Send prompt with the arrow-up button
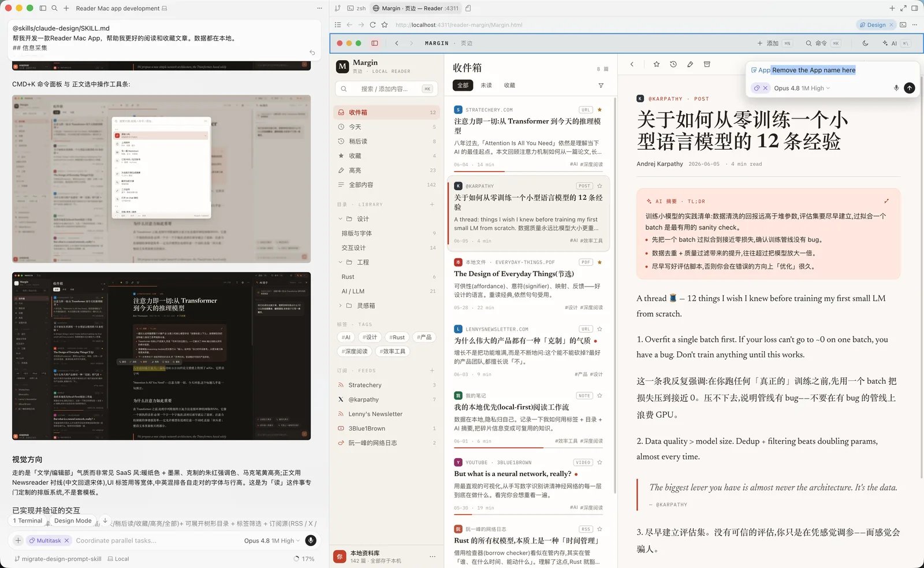The image size is (924, 568). pos(910,88)
